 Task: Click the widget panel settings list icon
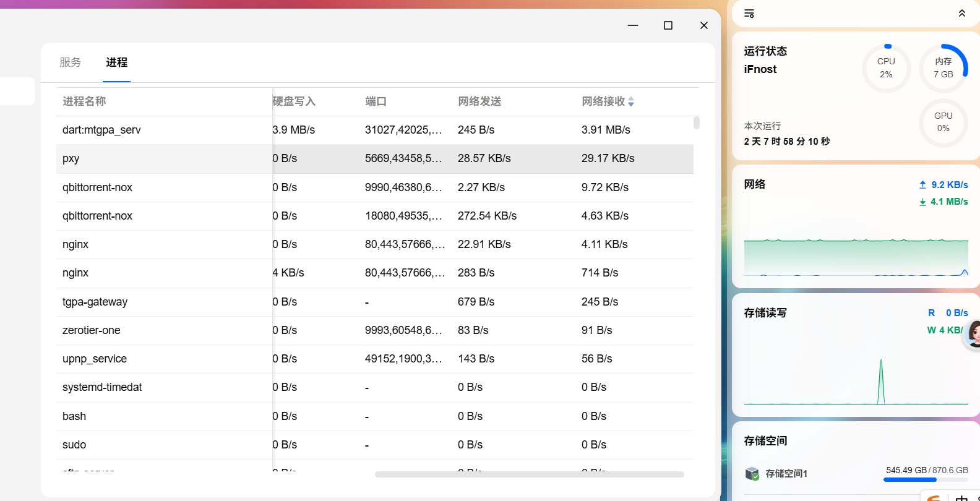[x=749, y=14]
